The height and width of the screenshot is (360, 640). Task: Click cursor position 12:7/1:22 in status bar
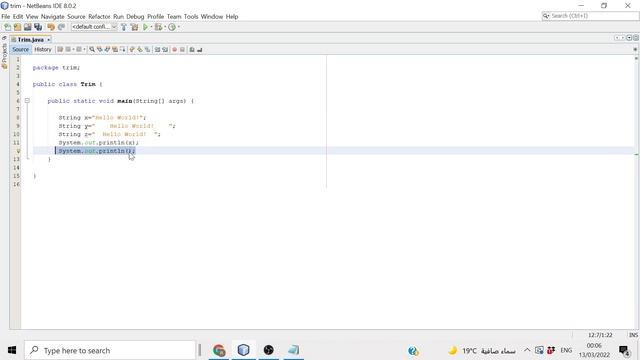click(x=600, y=335)
